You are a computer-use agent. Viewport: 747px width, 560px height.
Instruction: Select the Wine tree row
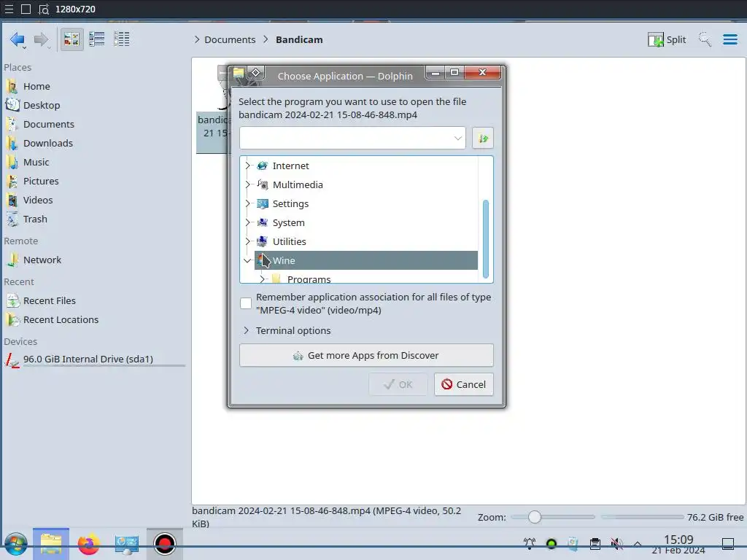(366, 260)
